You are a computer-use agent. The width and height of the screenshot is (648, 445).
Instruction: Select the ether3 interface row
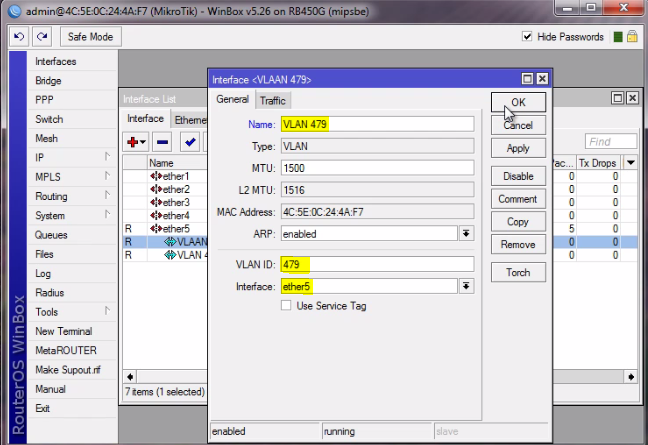[165, 203]
